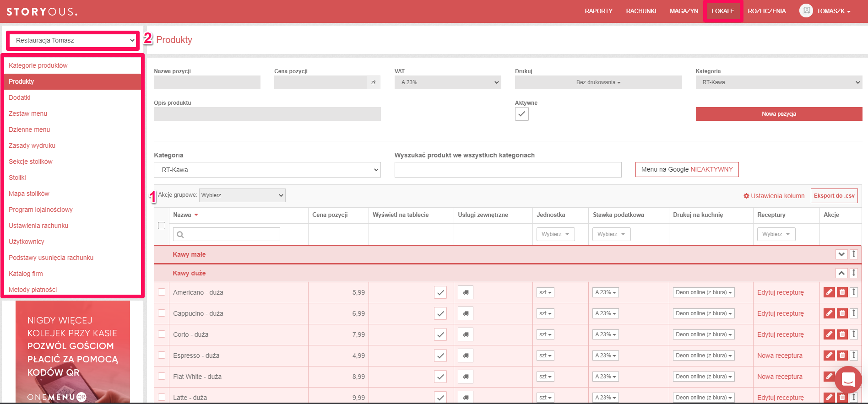
Task: Open the VAT A 23% dropdown
Action: [448, 82]
